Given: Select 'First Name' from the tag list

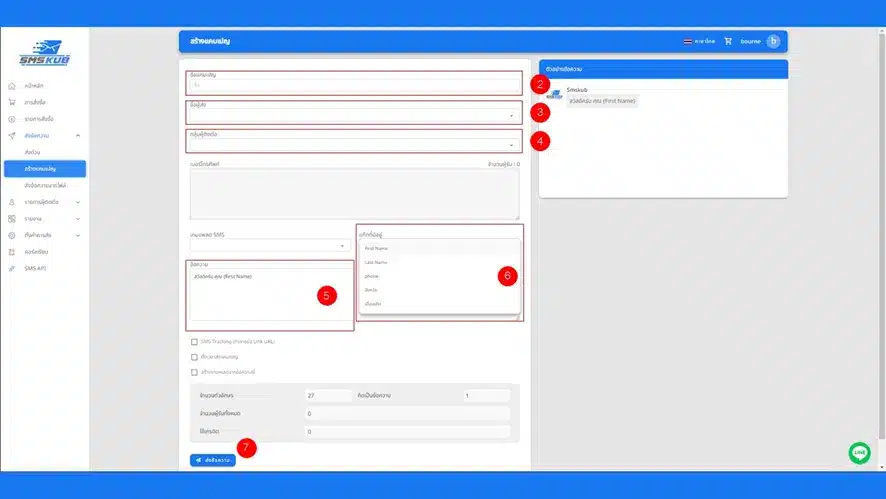Looking at the screenshot, I should point(376,248).
